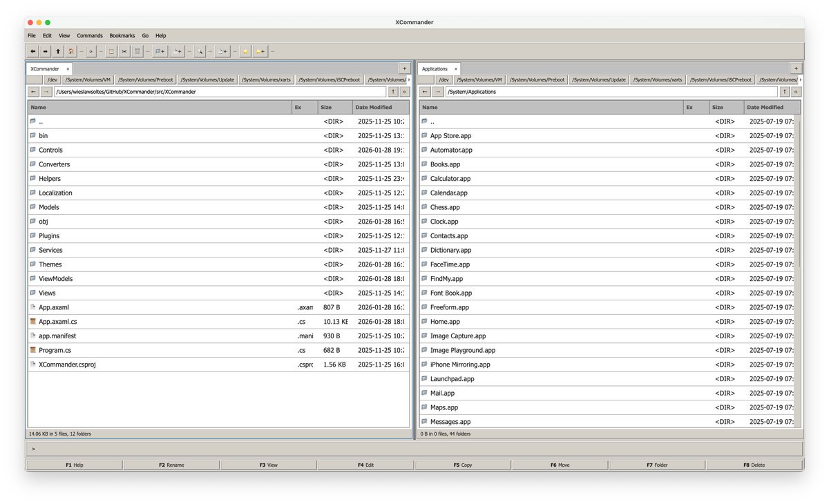Click the toolbar copy icon beside scissors
This screenshot has height=504, width=829.
tap(111, 51)
